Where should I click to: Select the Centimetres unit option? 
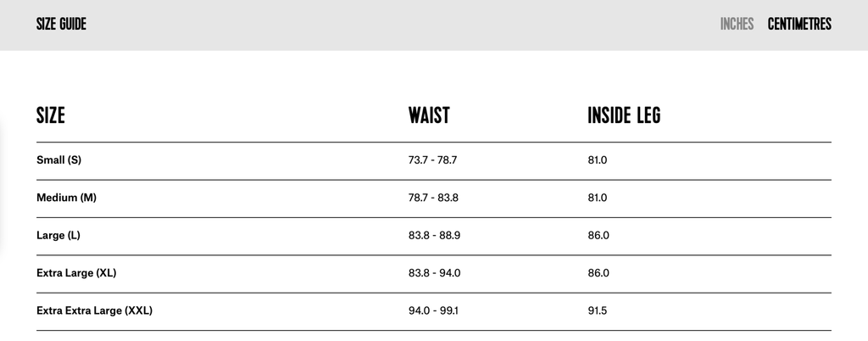pos(799,25)
